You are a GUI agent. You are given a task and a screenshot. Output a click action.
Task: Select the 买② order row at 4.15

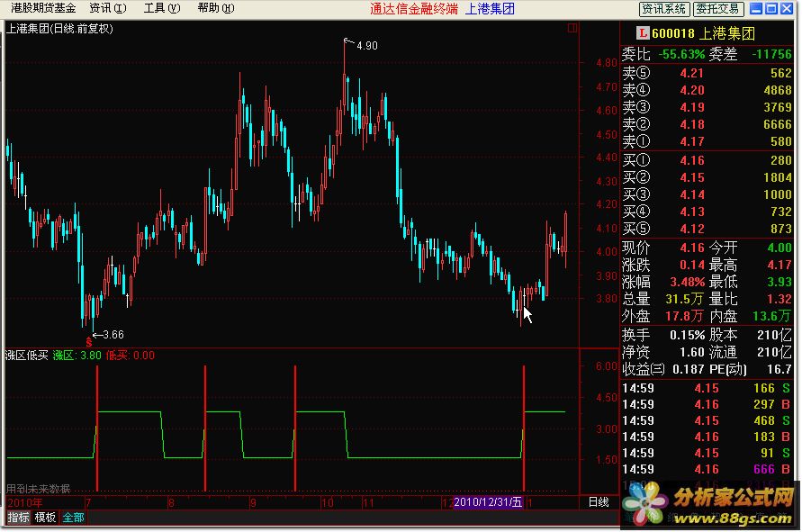(707, 177)
